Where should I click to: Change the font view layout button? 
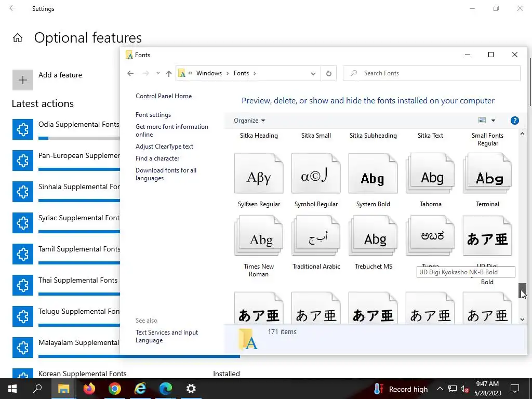point(482,121)
